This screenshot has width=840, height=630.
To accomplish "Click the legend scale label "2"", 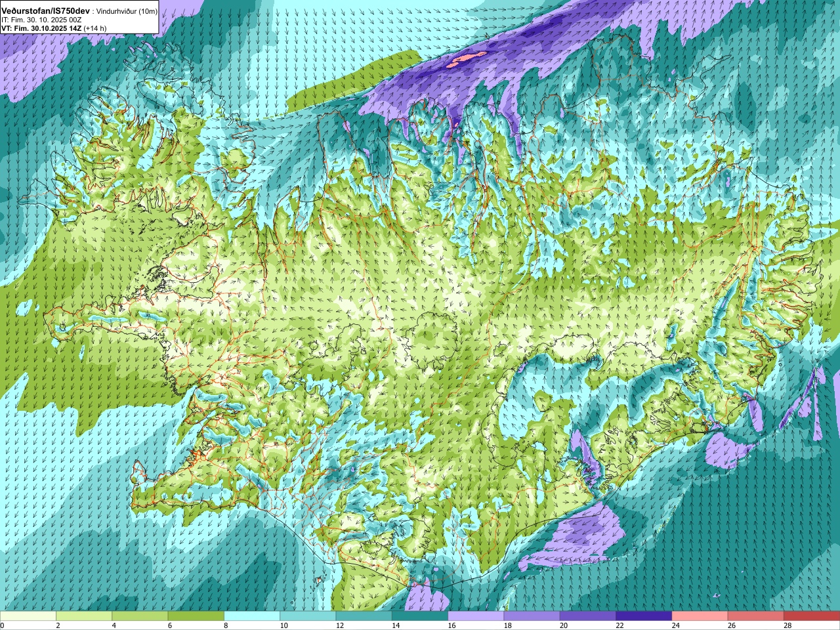I will tap(58, 625).
